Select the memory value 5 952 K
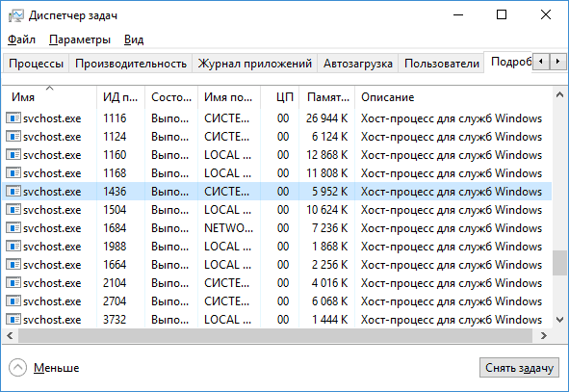 click(329, 192)
